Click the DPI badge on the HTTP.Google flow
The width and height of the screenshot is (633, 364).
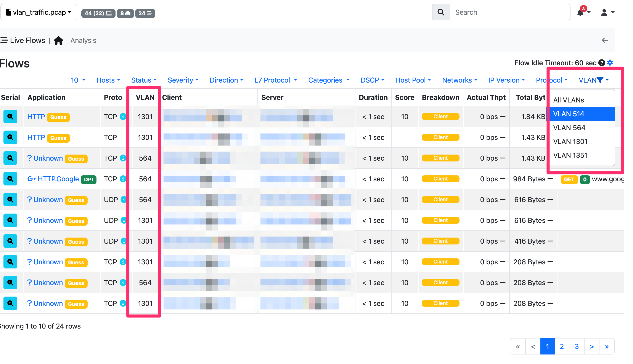pos(89,179)
